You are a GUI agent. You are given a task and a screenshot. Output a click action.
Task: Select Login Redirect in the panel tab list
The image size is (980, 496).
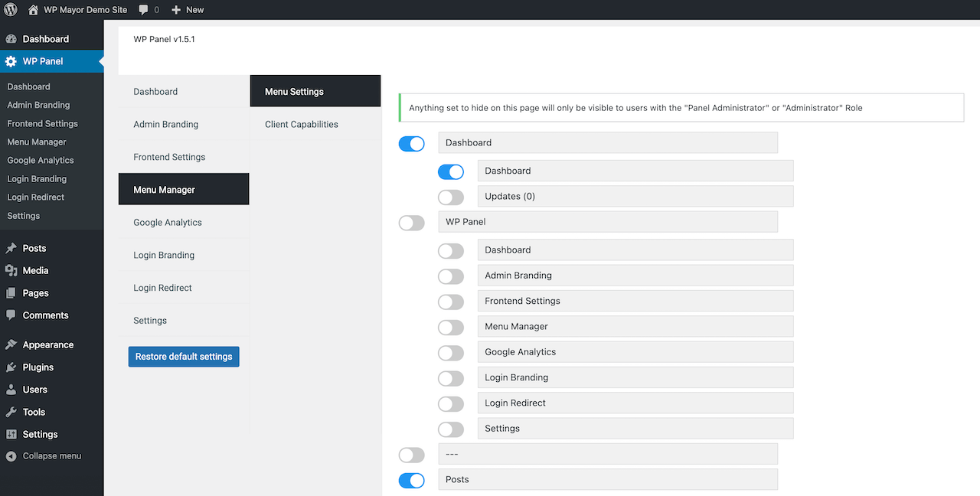(184, 288)
